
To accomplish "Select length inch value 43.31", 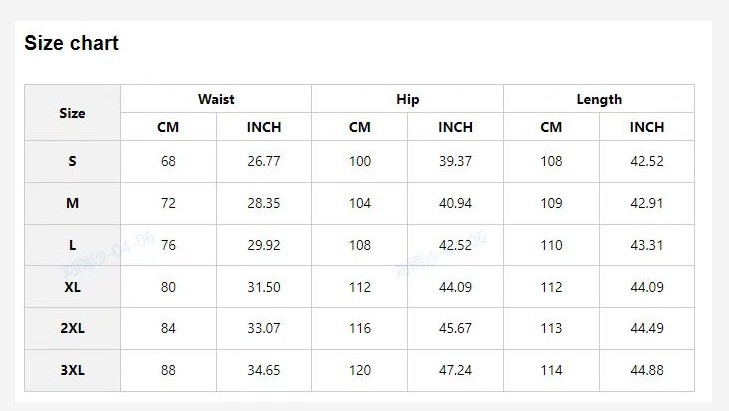I will click(647, 245).
